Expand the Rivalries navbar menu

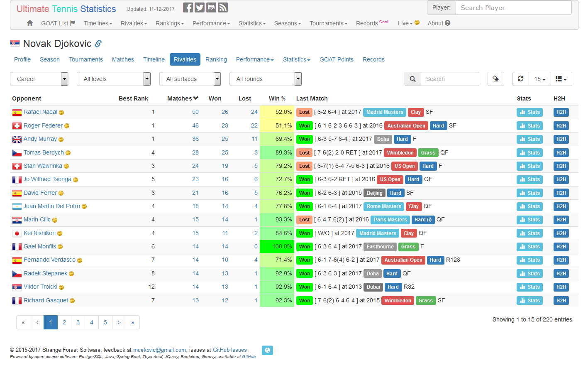pyautogui.click(x=134, y=23)
